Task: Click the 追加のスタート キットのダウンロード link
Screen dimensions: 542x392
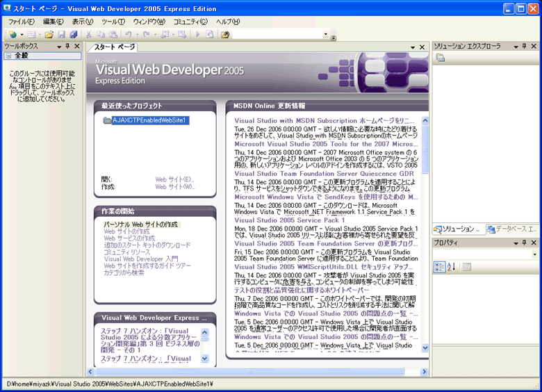Action: click(147, 245)
